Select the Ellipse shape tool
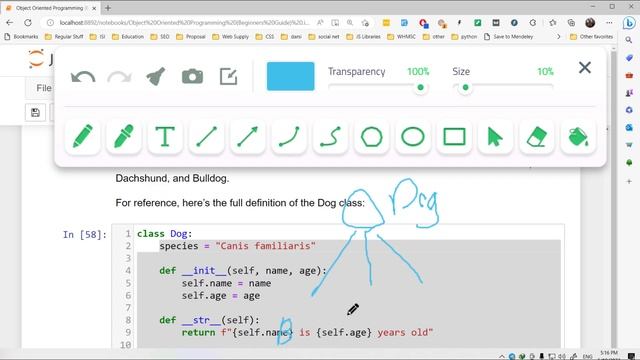 (x=413, y=137)
